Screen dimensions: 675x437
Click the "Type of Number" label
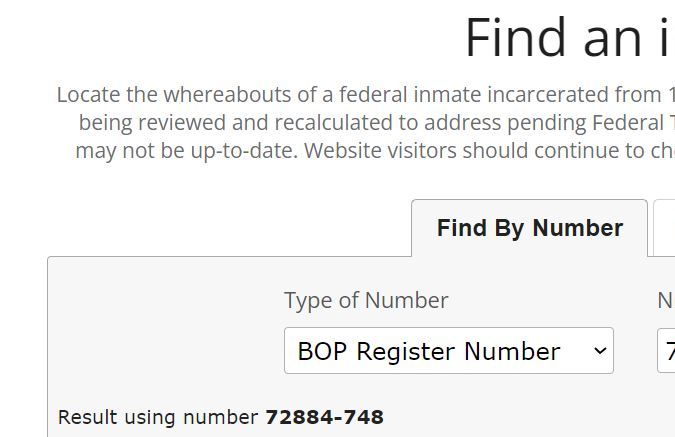pyautogui.click(x=366, y=300)
